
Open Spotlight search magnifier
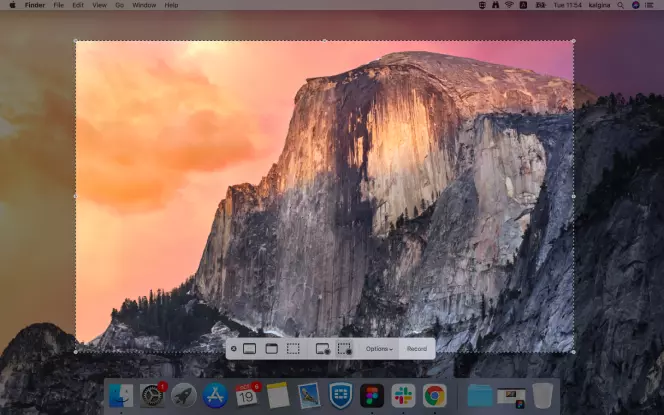(620, 5)
